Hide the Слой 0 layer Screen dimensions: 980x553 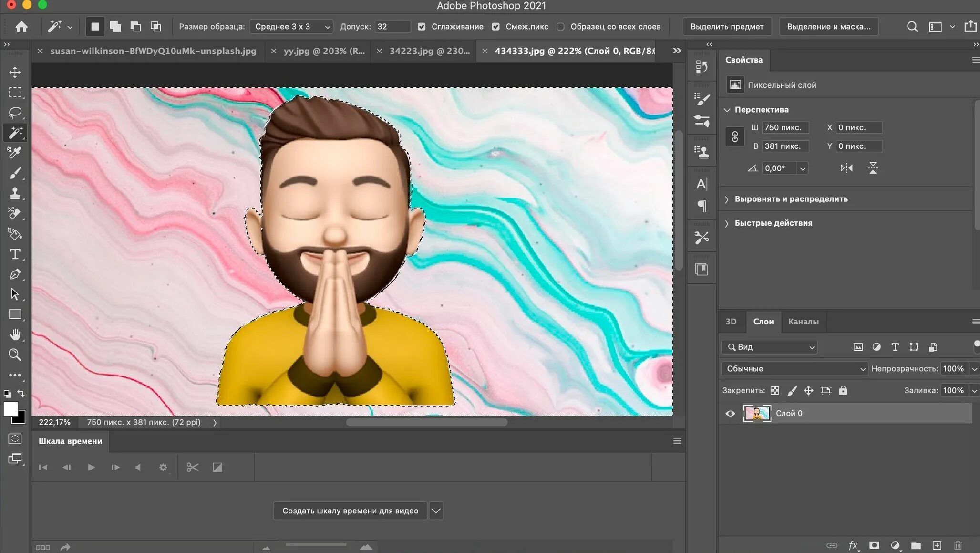[x=730, y=414]
